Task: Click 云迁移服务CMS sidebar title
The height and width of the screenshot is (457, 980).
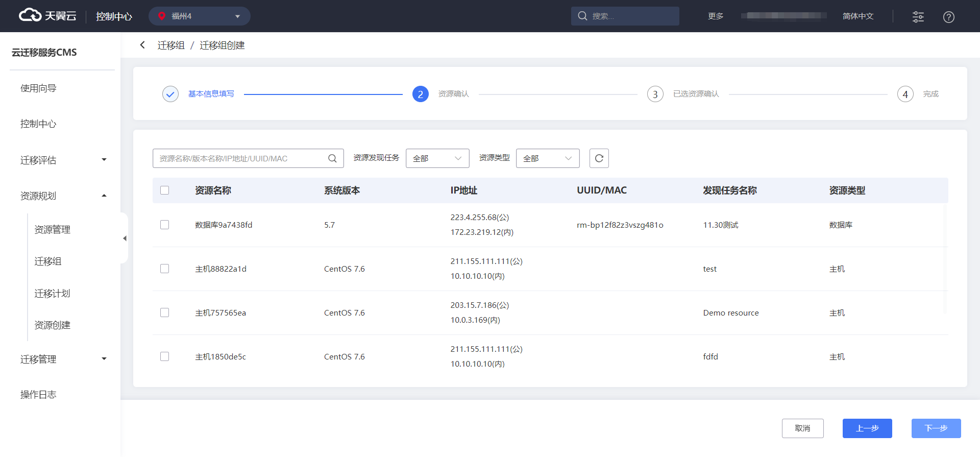Action: click(x=44, y=53)
